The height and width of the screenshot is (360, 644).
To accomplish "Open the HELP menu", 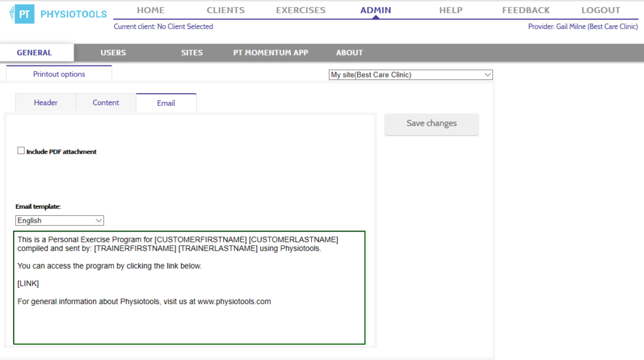I will (x=450, y=10).
